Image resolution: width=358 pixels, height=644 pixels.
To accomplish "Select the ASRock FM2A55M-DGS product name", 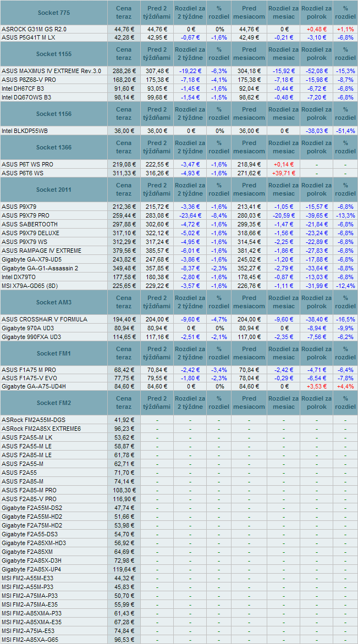I will [x=34, y=420].
